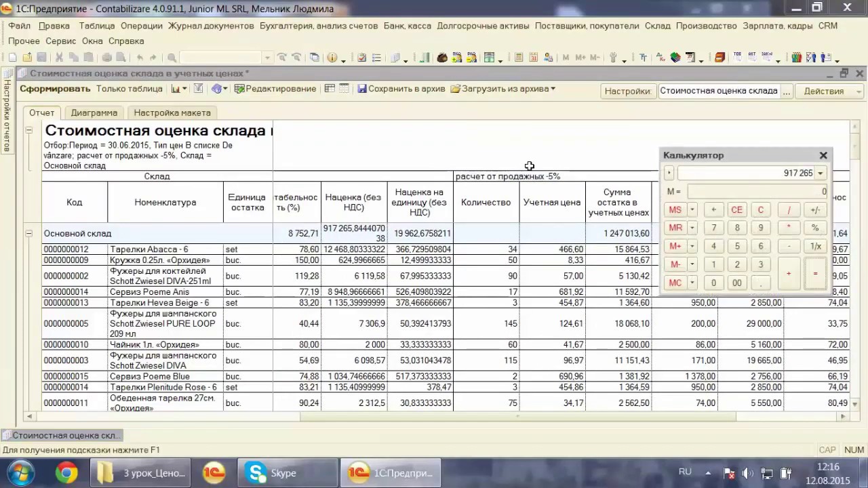Click the brown purse icon in toolbar

(x=442, y=58)
